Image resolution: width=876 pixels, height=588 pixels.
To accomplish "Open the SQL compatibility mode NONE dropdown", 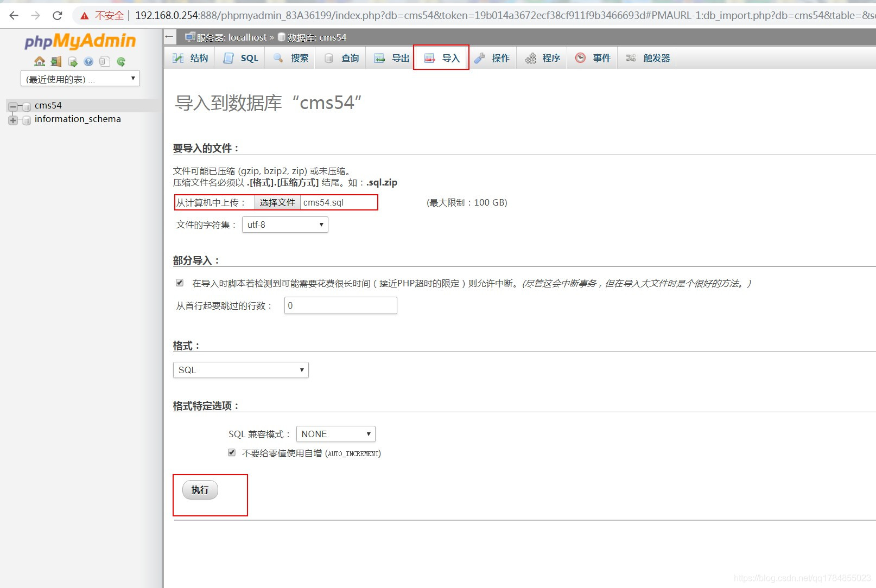I will 335,434.
